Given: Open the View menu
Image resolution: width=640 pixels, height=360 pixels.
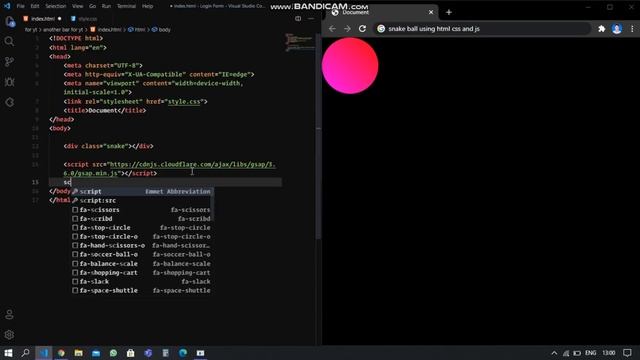Looking at the screenshot, I should pyautogui.click(x=77, y=6).
